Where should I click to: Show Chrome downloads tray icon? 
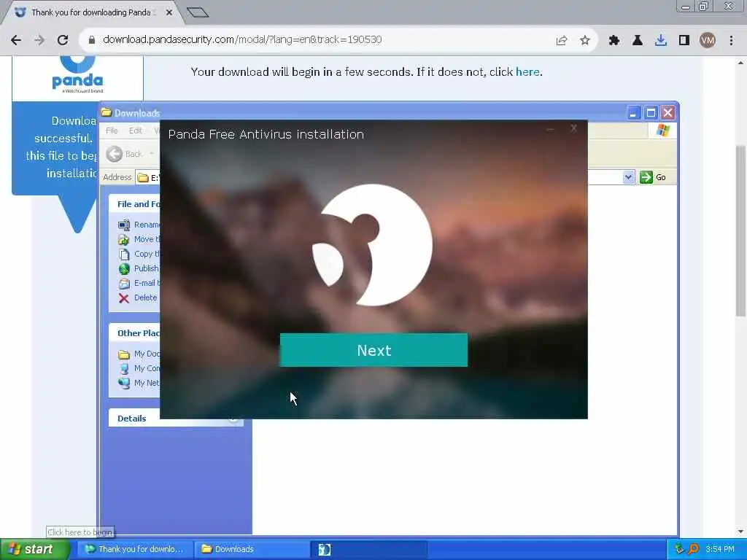(661, 41)
